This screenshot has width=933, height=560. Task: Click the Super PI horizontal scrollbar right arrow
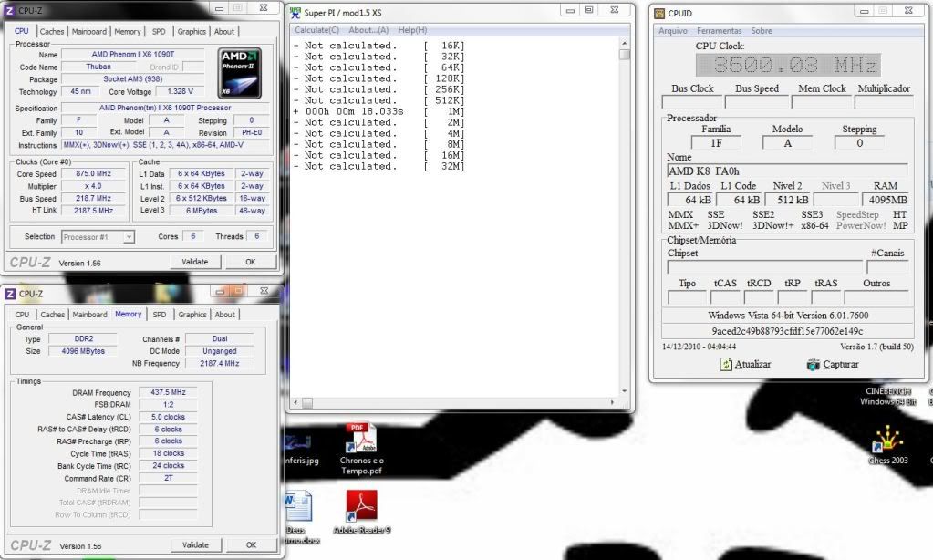pyautogui.click(x=613, y=403)
